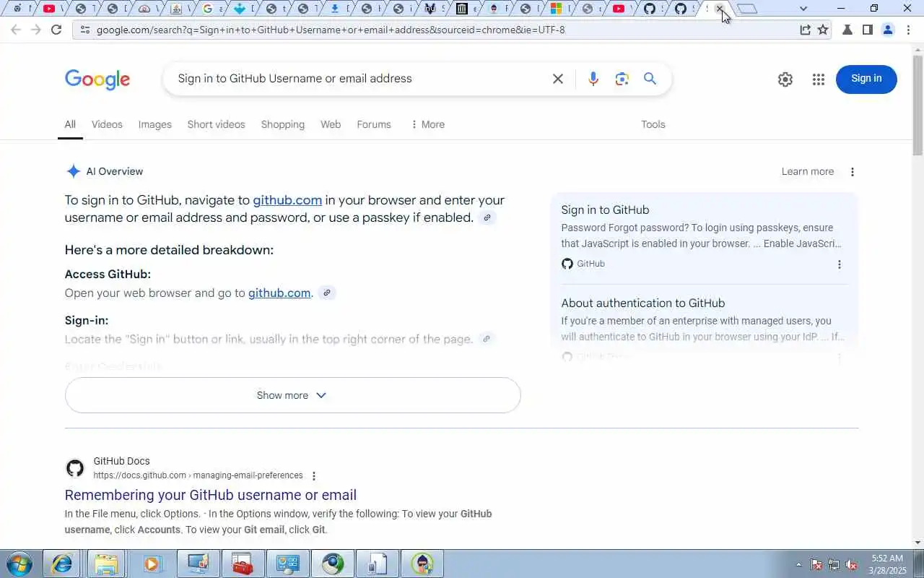
Task: Open red toolbox taskbar icon
Action: [243, 564]
